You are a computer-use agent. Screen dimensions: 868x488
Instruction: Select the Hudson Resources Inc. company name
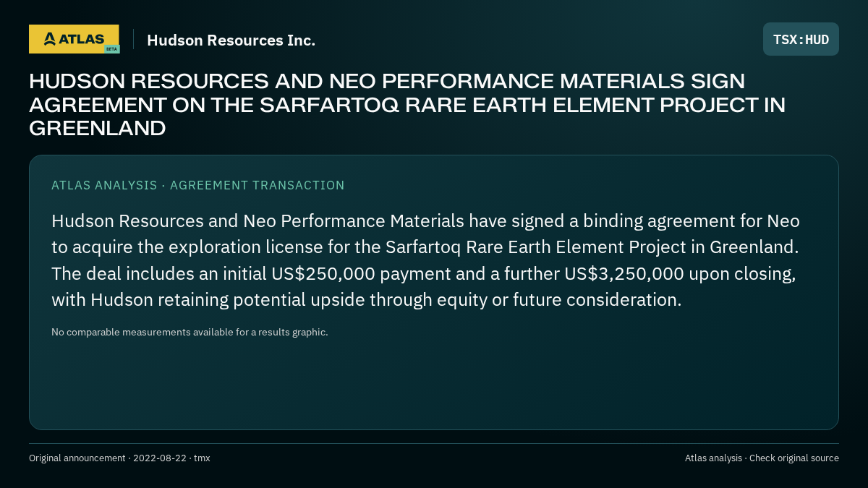coord(231,40)
